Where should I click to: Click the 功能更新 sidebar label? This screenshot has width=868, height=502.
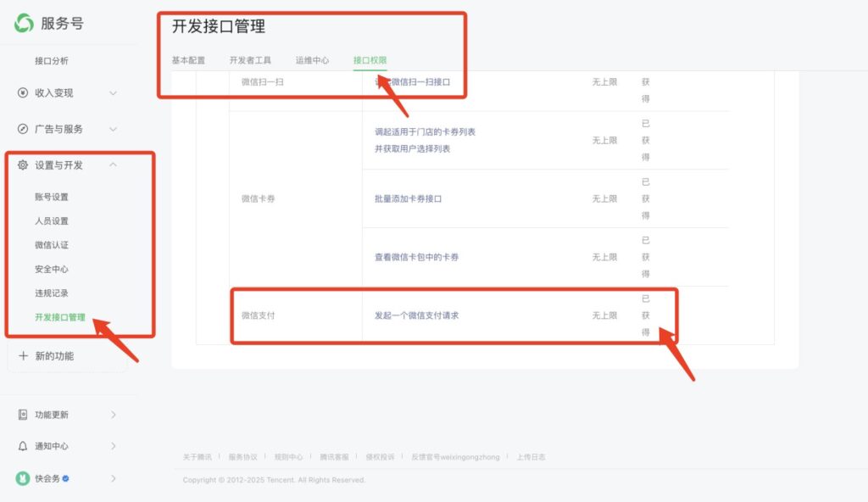(x=52, y=415)
